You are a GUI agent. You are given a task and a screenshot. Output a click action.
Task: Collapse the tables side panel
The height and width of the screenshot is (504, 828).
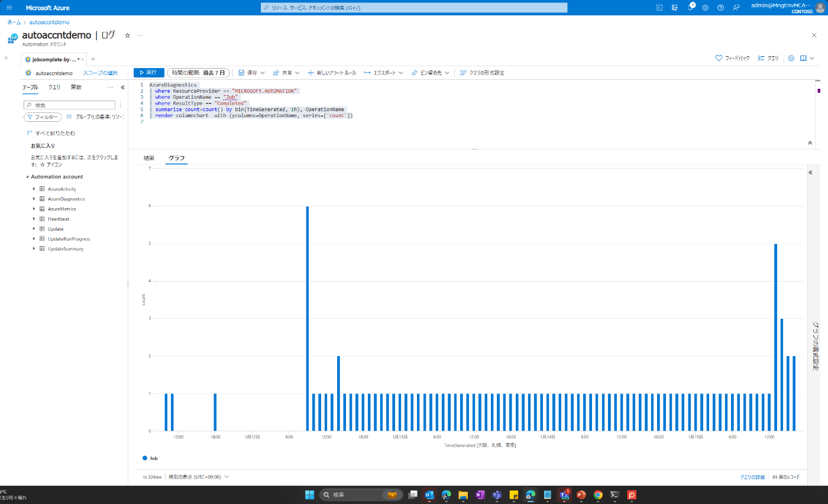pos(123,88)
